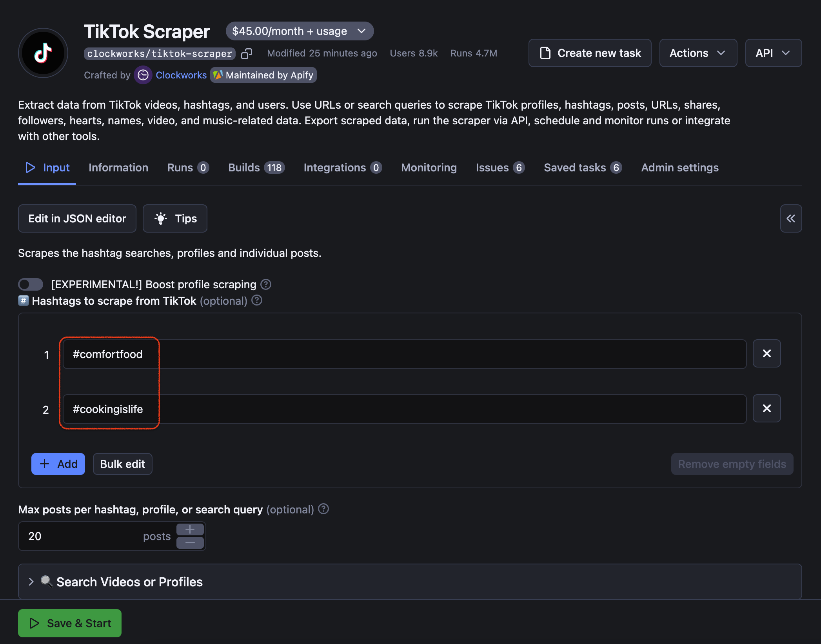Open the API dropdown
The height and width of the screenshot is (644, 821).
tap(773, 53)
